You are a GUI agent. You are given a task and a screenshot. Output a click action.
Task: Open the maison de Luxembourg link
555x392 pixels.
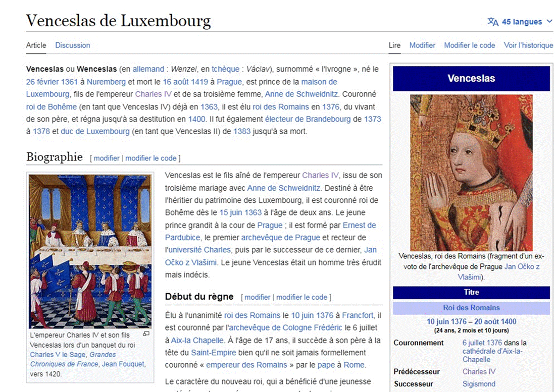(x=319, y=82)
